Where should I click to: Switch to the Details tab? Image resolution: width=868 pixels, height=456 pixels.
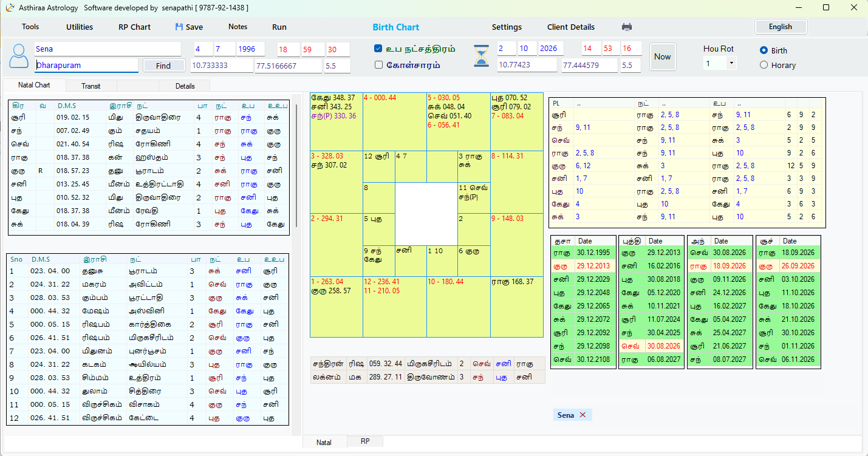[185, 86]
